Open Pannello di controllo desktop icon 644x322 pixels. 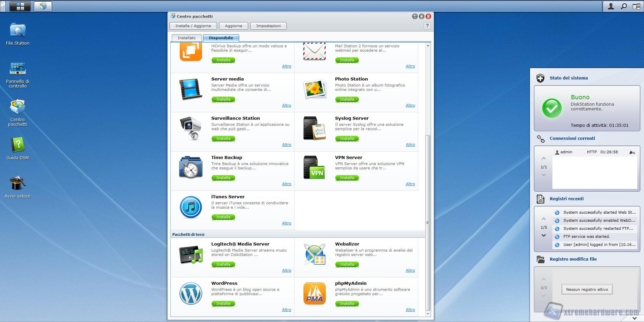coord(17,69)
